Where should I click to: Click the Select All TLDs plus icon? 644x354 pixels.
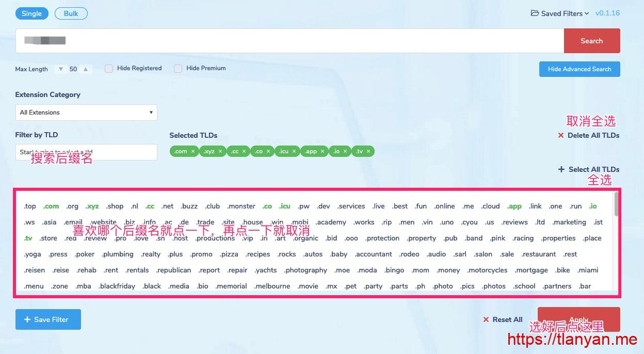(x=561, y=169)
